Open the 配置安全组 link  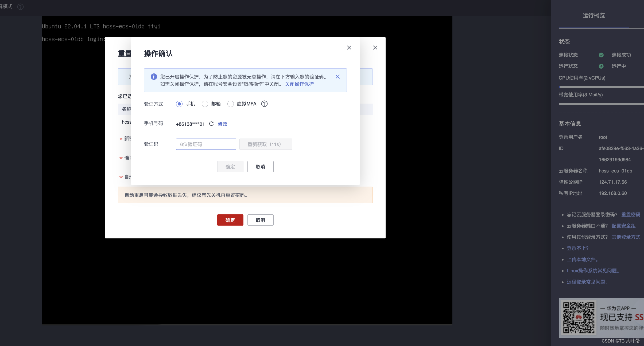coord(623,226)
